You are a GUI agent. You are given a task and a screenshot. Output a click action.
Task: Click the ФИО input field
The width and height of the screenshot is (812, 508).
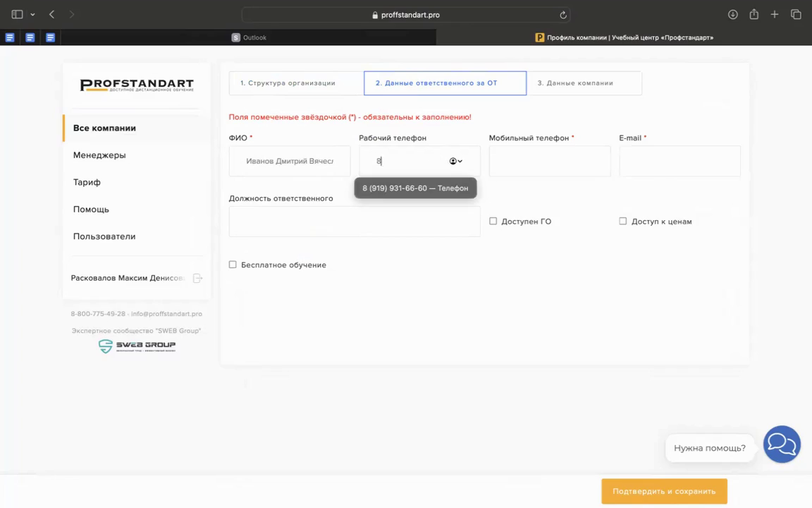pyautogui.click(x=290, y=161)
